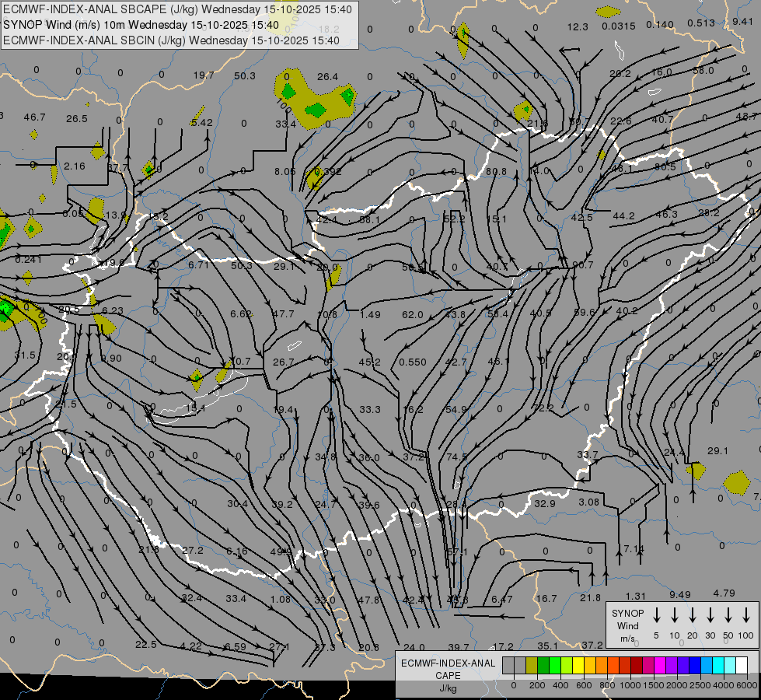Select the dark red CAPE legend swatch
The width and height of the screenshot is (761, 700).
(x=637, y=666)
